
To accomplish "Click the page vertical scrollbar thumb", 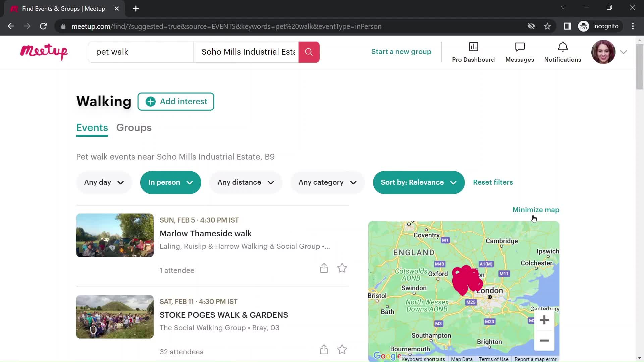I will coord(640,66).
